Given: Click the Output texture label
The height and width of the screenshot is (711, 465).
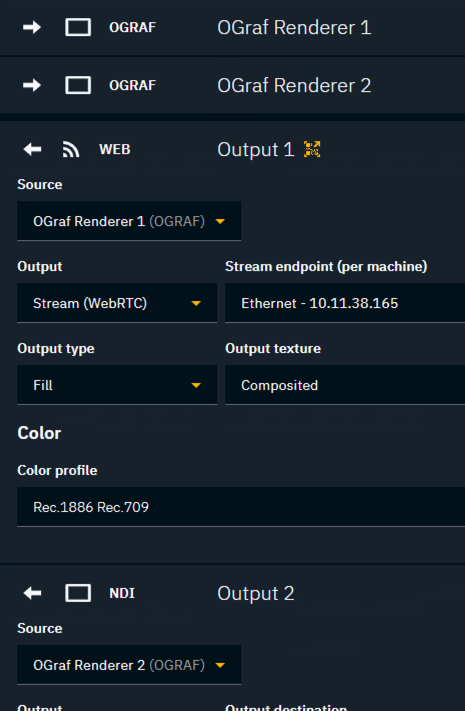Looking at the screenshot, I should click(x=273, y=349).
